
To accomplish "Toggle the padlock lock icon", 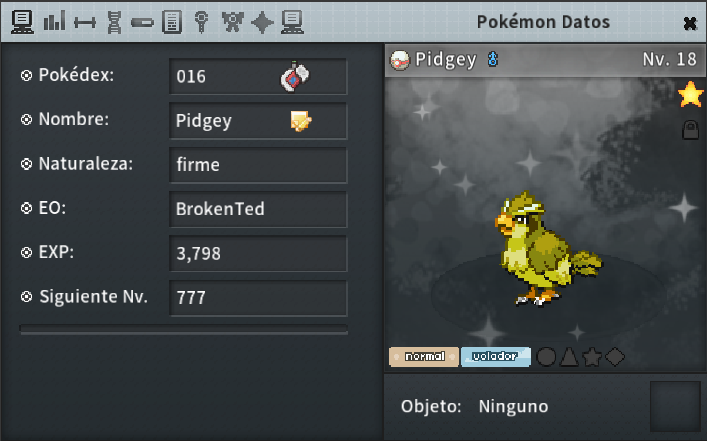I will (690, 130).
